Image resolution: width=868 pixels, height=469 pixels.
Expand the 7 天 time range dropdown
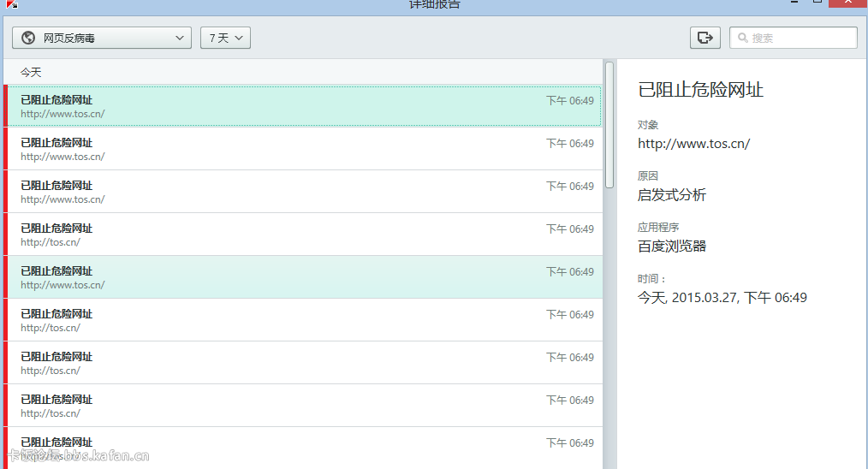click(225, 38)
